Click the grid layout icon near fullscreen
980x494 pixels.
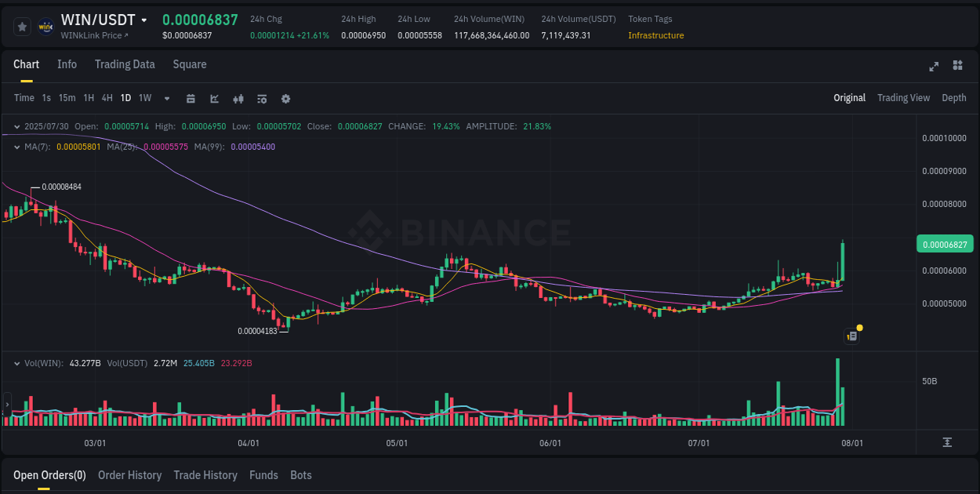click(x=957, y=67)
